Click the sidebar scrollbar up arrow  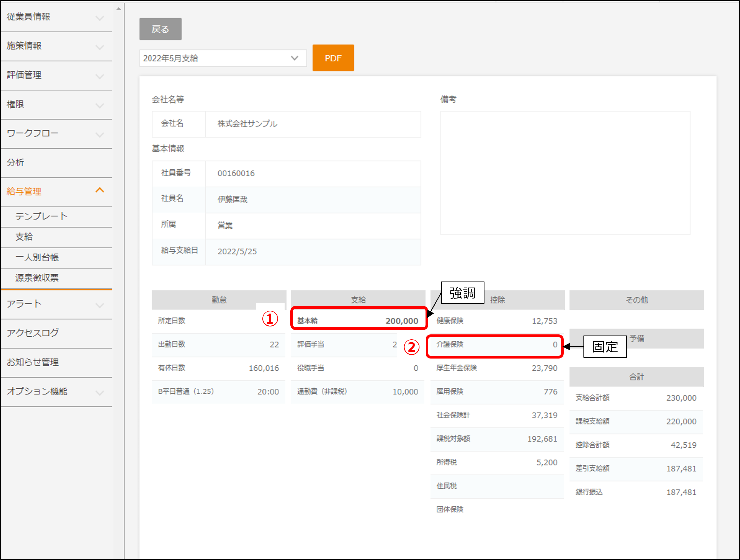tap(118, 9)
